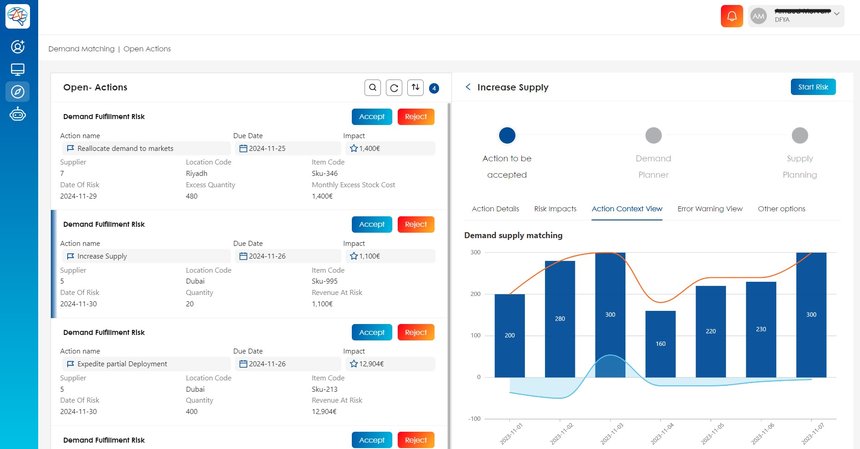This screenshot has height=449, width=860.
Task: Click the flag icon next to Reallocate demand
Action: pos(70,149)
